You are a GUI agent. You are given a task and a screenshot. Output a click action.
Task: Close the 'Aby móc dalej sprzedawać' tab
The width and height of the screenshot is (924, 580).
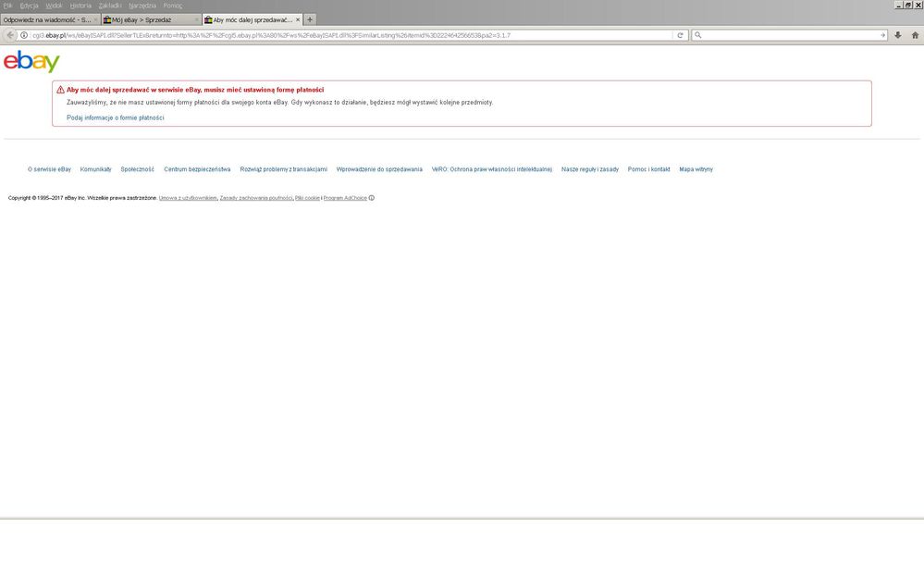pyautogui.click(x=298, y=19)
